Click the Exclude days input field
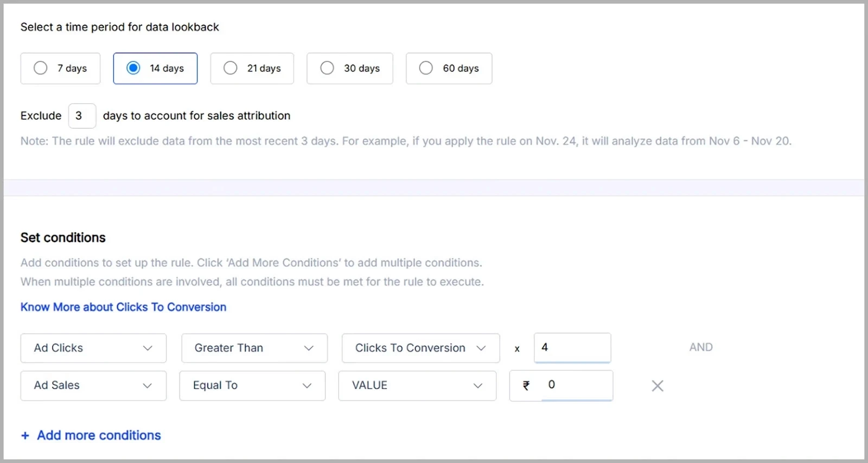The width and height of the screenshot is (868, 463). [x=82, y=116]
